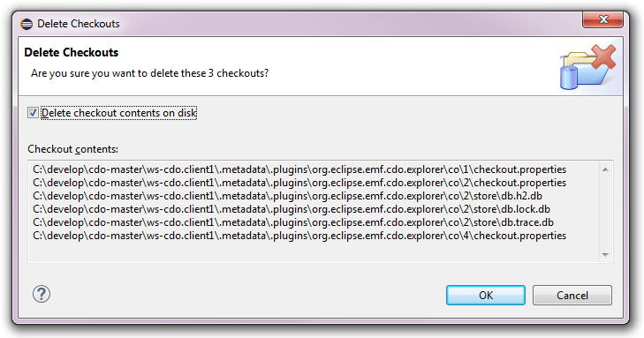Screen dimensions: 644x338
Task: Click the 'Checkout contents:' label
Action: [x=72, y=149]
